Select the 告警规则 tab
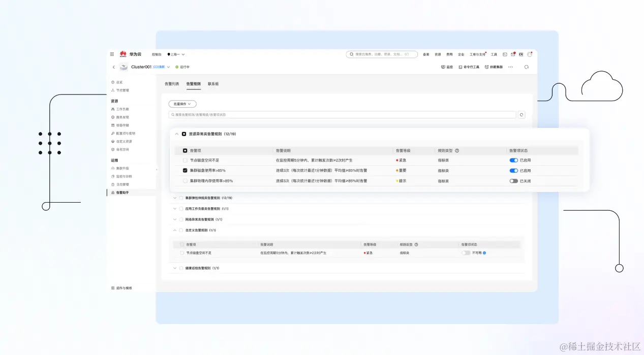Image resolution: width=644 pixels, height=355 pixels. (x=194, y=84)
